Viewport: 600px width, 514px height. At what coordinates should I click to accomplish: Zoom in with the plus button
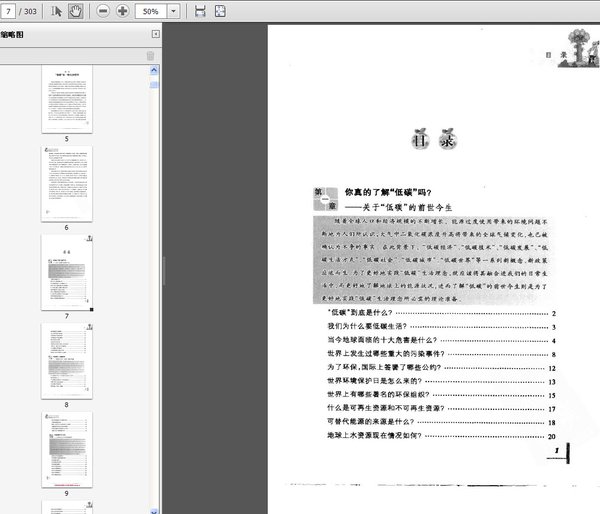(x=122, y=11)
